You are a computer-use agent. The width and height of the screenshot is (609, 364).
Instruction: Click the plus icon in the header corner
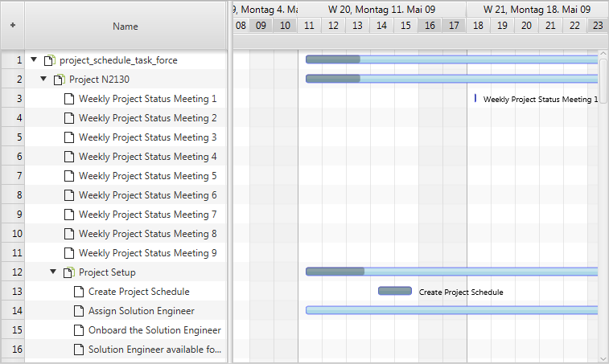coord(13,25)
